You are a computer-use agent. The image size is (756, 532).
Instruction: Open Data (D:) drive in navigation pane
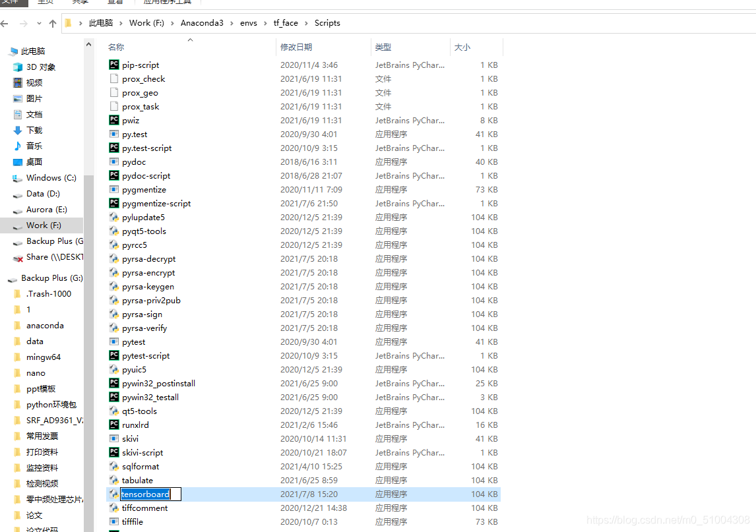(x=43, y=194)
